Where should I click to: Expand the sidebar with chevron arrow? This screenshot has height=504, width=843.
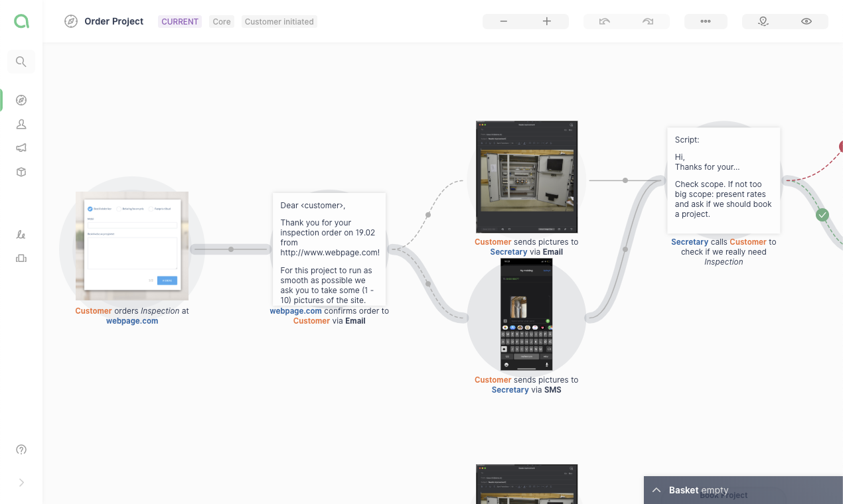coord(21,483)
